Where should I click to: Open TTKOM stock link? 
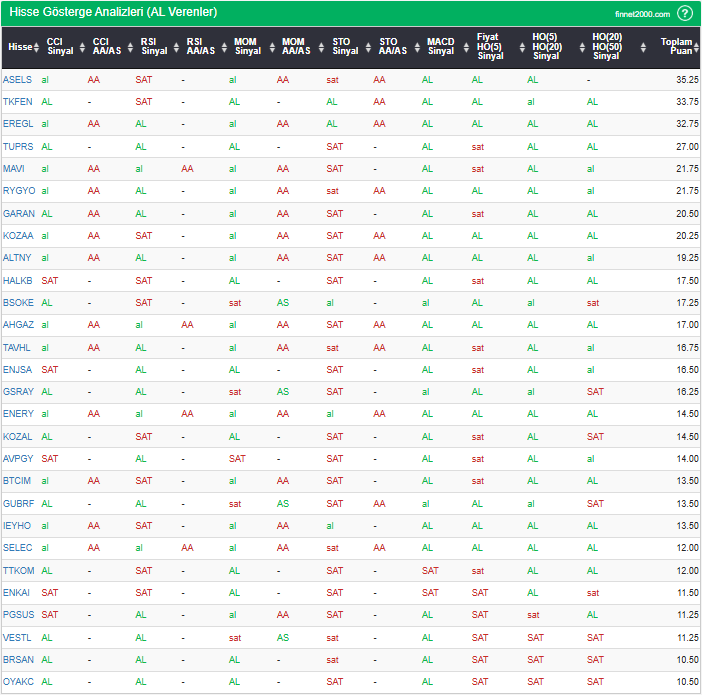click(19, 571)
